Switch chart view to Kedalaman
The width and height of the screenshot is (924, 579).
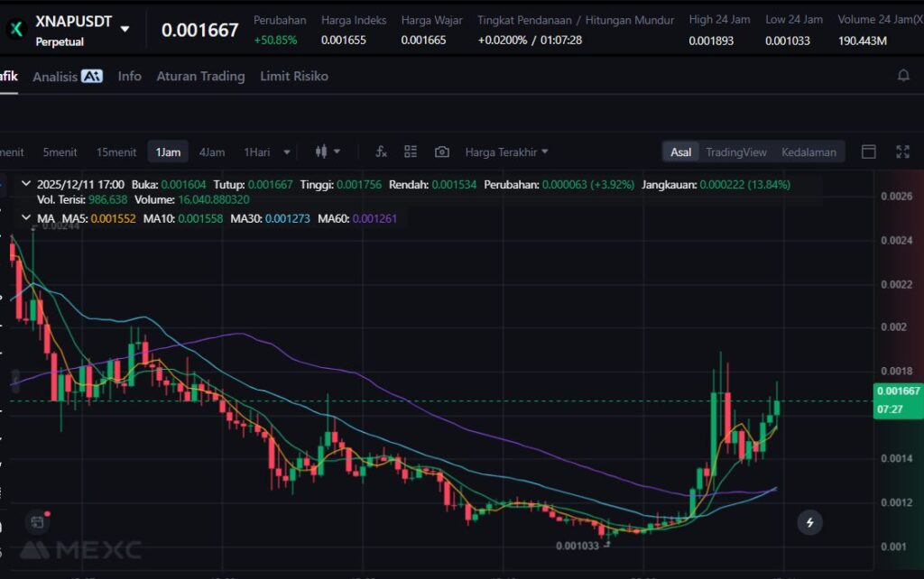click(x=808, y=152)
